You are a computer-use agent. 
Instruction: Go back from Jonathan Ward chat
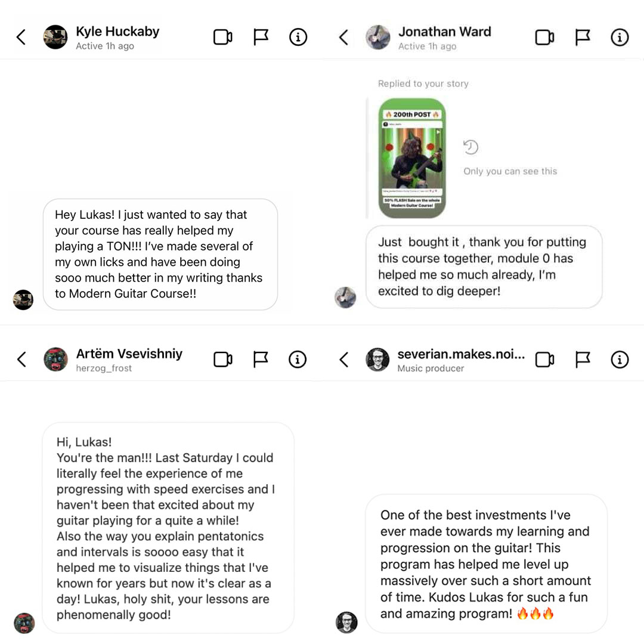pos(343,38)
